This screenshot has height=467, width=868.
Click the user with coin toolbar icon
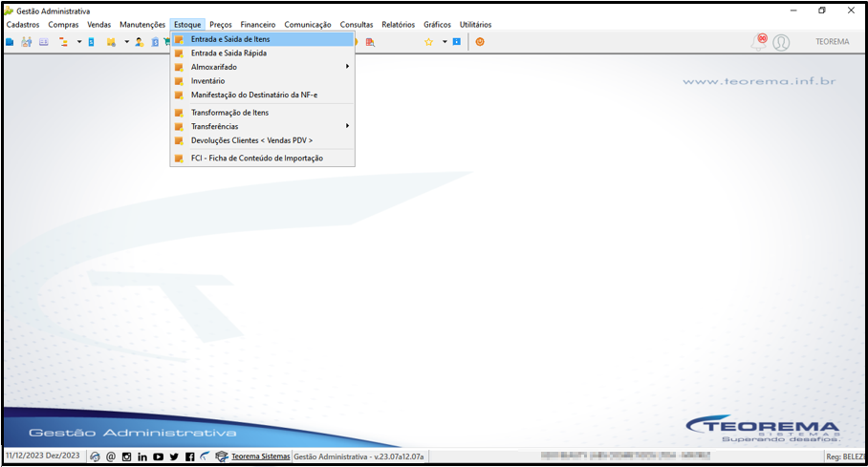pyautogui.click(x=140, y=42)
